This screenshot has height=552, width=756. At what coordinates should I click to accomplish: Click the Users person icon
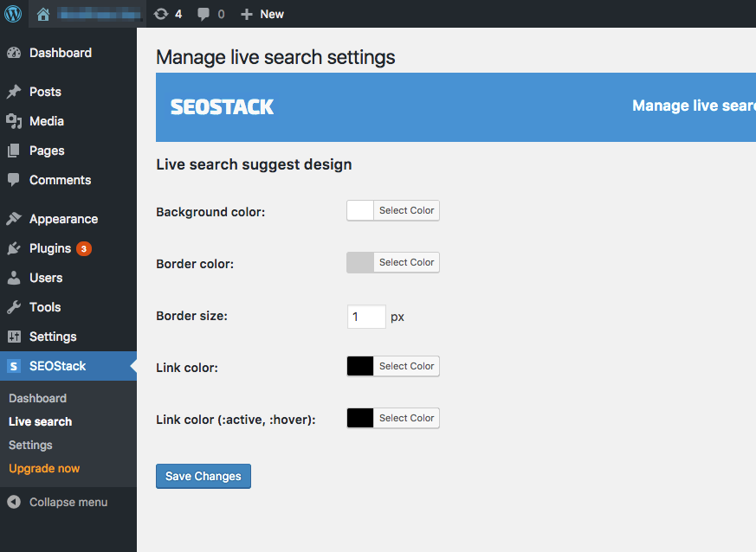14,278
